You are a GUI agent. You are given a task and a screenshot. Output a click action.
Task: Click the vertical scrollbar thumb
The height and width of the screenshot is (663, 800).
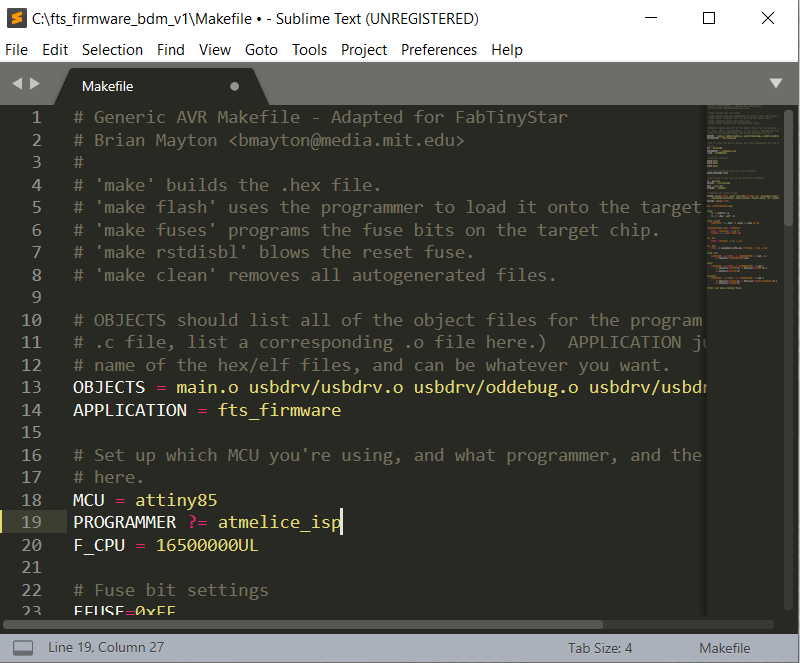click(789, 168)
